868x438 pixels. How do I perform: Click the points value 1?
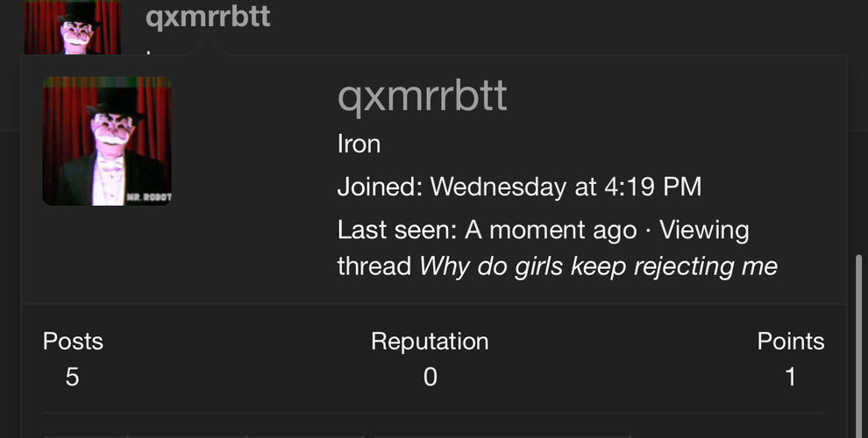click(x=791, y=378)
